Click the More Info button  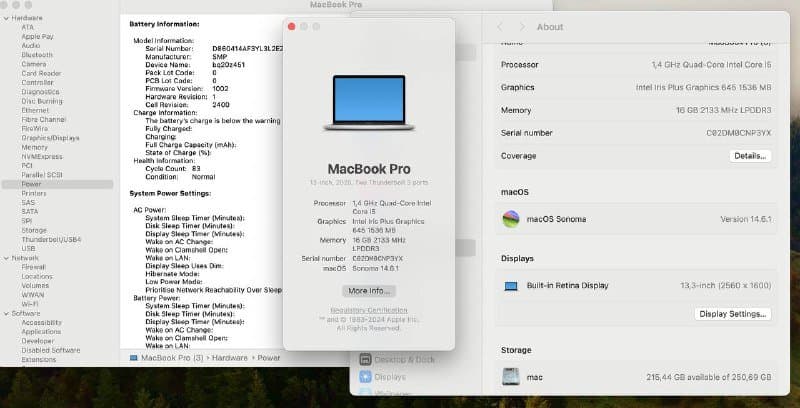(369, 291)
